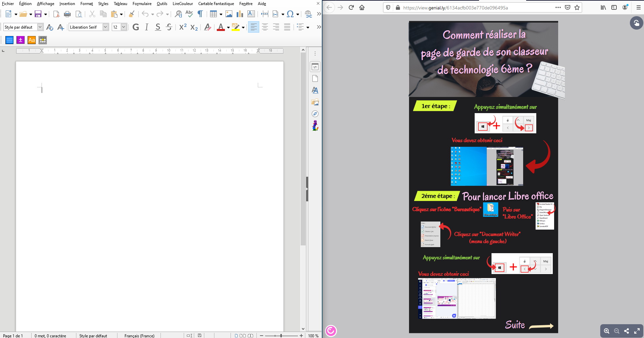Open the Save dropdown arrow
Viewport: 644px width, 338px height.
click(x=45, y=14)
